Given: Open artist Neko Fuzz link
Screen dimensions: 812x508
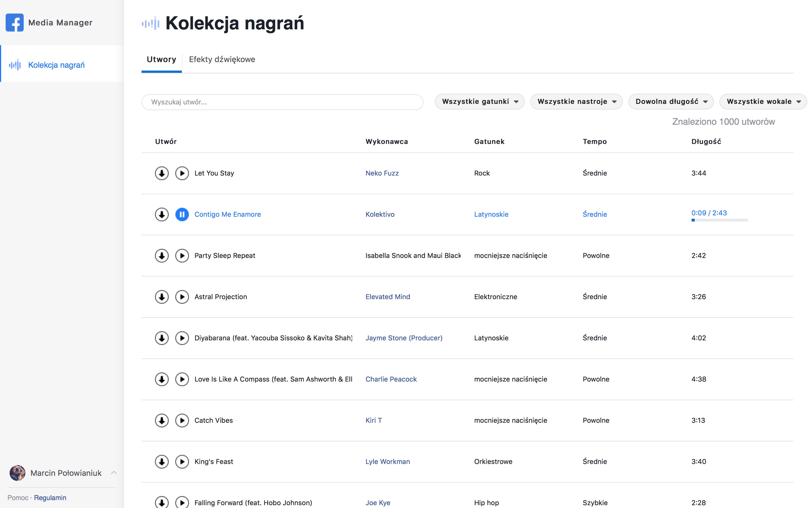Looking at the screenshot, I should 382,173.
